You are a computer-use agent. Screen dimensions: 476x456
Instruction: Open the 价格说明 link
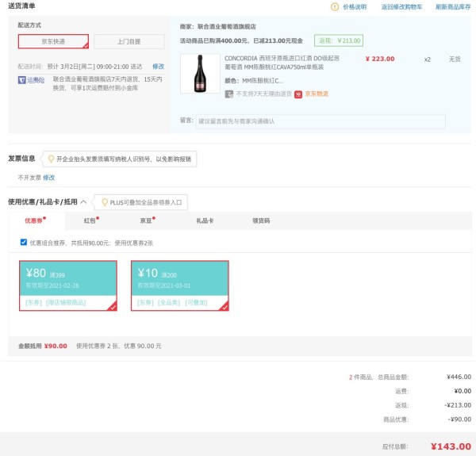coord(355,6)
